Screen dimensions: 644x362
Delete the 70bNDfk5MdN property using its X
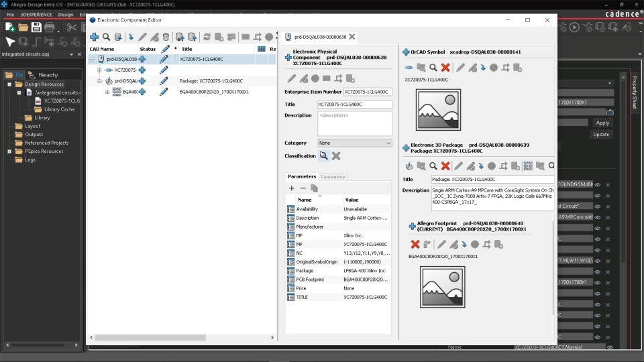tap(608, 185)
